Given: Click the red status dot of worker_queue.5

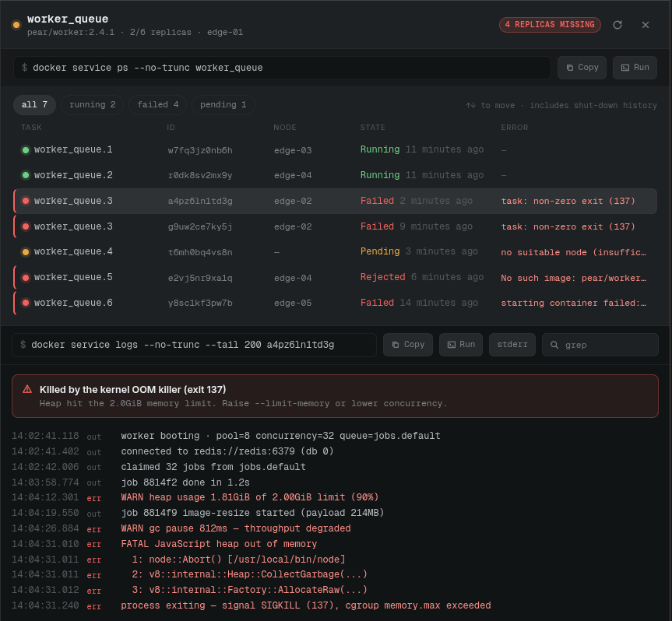Looking at the screenshot, I should [x=26, y=278].
